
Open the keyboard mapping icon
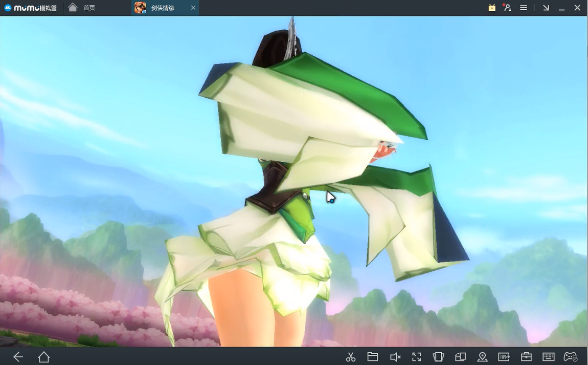coord(548,357)
